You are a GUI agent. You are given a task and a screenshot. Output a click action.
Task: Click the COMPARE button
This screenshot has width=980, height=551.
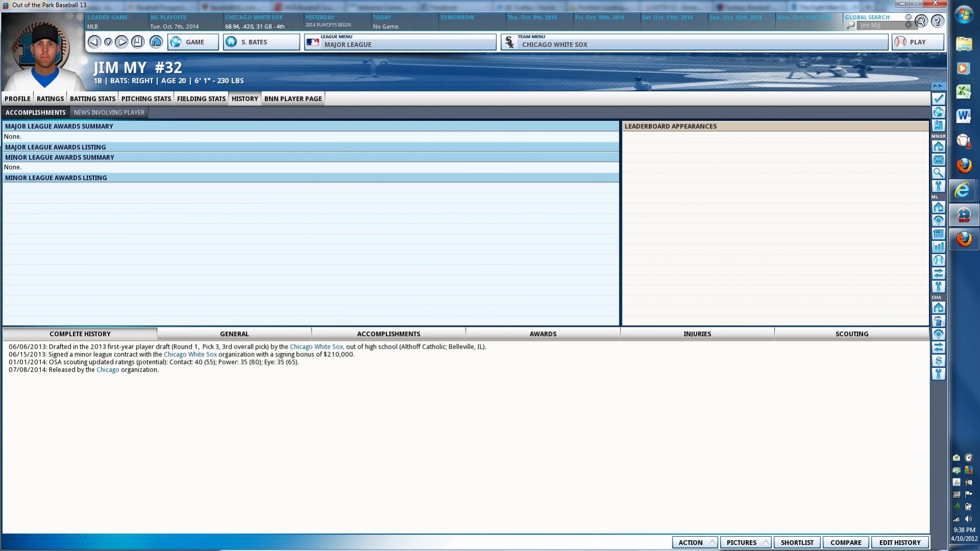point(846,542)
